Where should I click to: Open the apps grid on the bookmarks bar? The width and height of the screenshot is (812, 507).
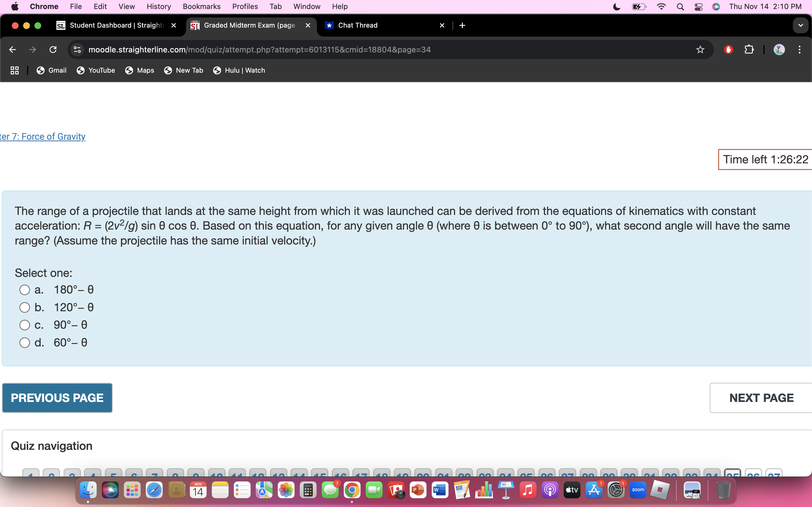14,70
